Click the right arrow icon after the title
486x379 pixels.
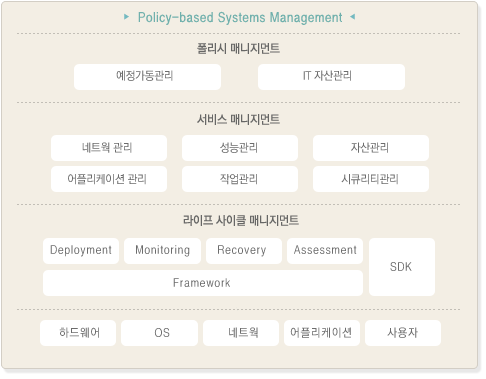click(x=352, y=17)
